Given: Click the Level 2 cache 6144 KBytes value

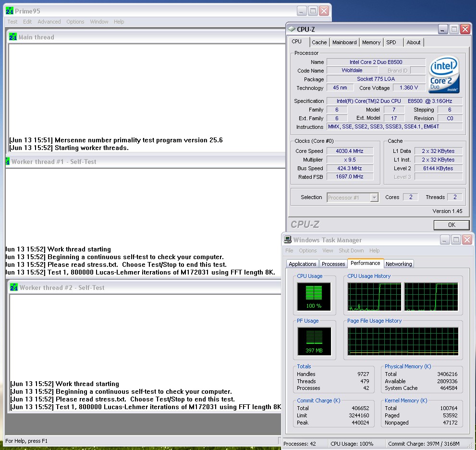Looking at the screenshot, I should (x=439, y=168).
